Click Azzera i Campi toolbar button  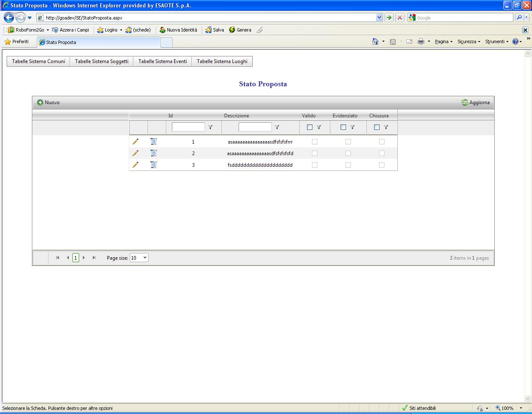(x=70, y=30)
